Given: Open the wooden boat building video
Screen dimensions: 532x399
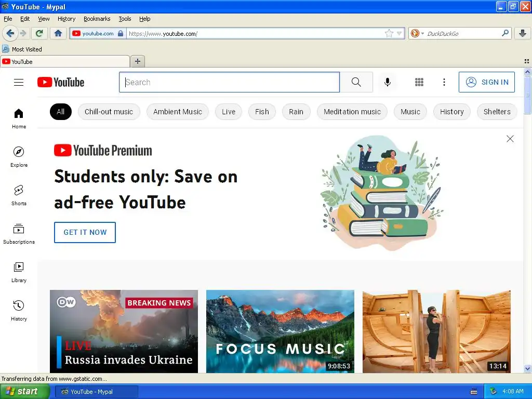Looking at the screenshot, I should pyautogui.click(x=436, y=331).
